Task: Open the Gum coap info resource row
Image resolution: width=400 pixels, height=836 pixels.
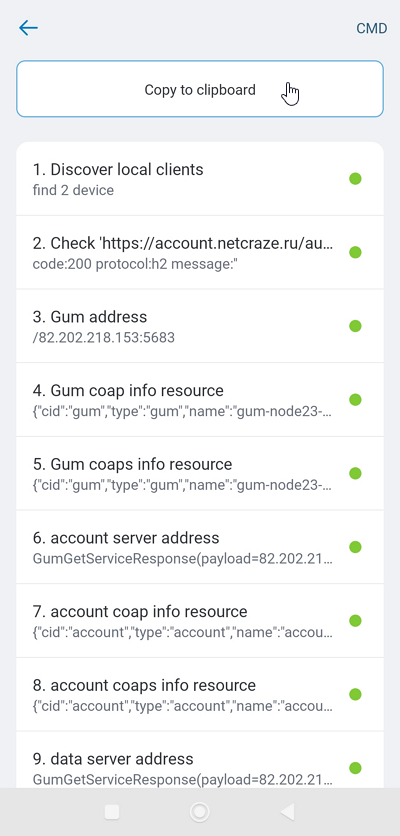Action: click(200, 400)
